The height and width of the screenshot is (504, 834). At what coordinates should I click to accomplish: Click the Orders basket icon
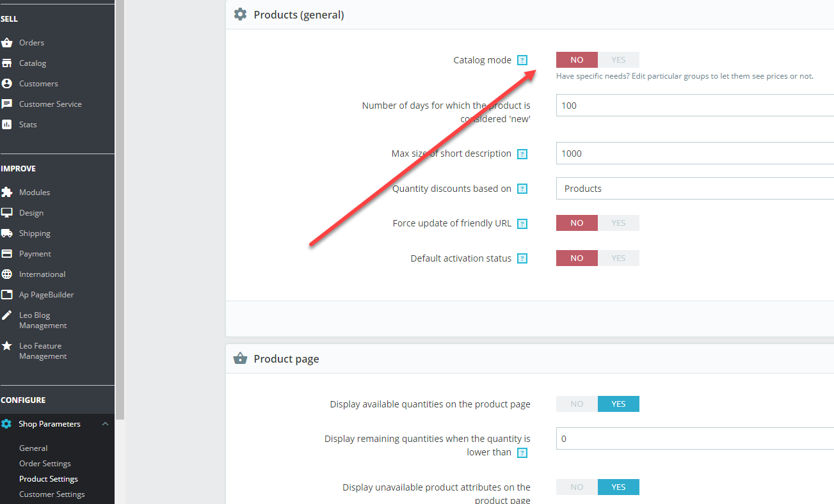(7, 43)
